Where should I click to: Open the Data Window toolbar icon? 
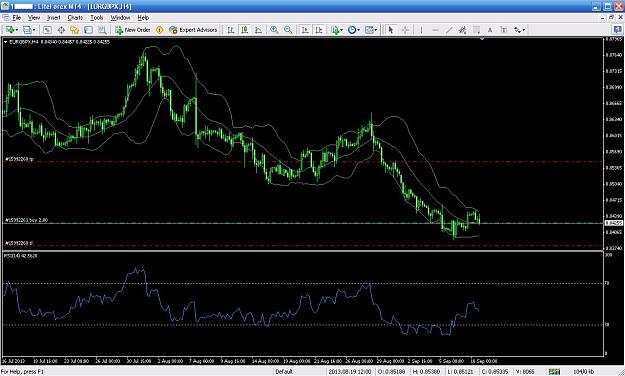[61, 30]
